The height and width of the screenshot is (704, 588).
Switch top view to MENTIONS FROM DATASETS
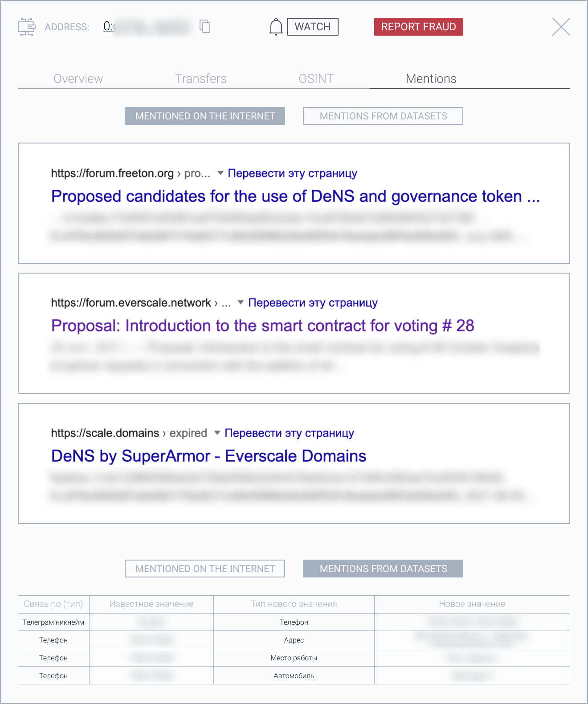[383, 116]
